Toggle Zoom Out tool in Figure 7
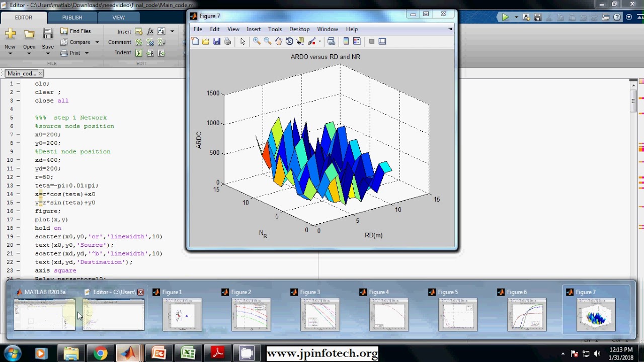 coord(268,41)
